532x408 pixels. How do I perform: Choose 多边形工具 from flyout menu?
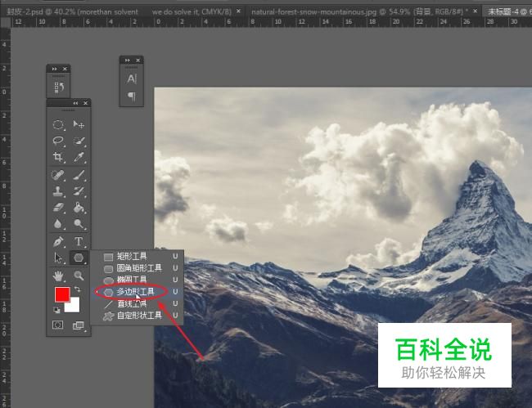click(x=137, y=292)
